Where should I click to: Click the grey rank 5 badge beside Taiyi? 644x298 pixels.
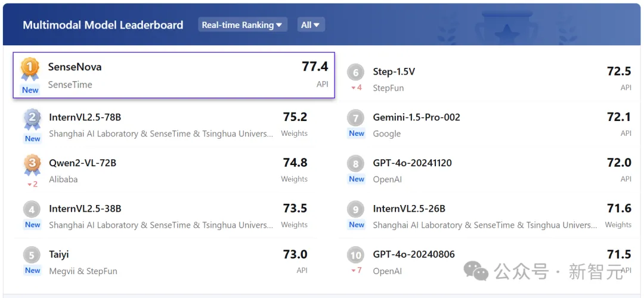point(32,255)
